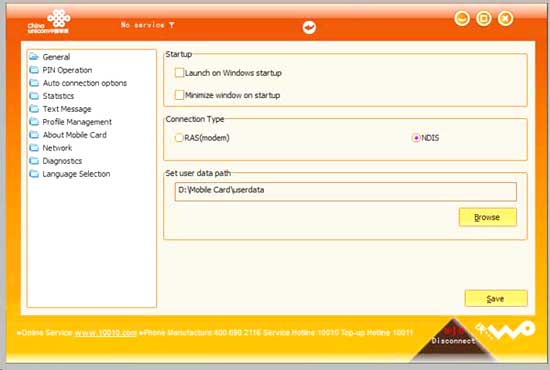The height and width of the screenshot is (370, 550).
Task: Click the square round button in header
Action: point(484,18)
